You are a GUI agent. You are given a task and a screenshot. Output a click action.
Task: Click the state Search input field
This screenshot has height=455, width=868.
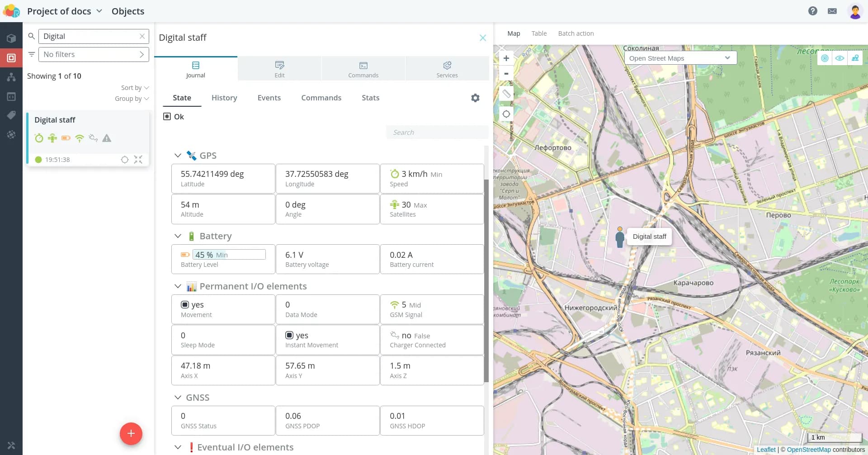[x=437, y=133]
